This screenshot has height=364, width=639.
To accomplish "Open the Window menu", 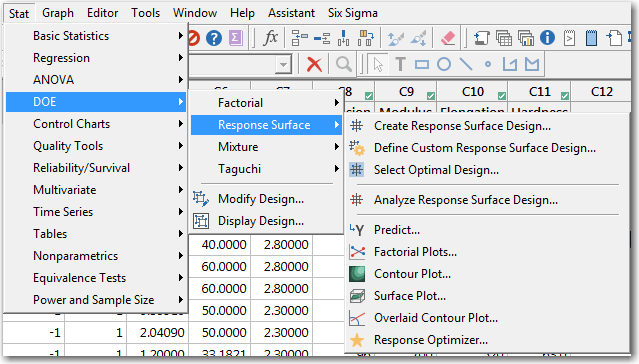I will click(195, 13).
